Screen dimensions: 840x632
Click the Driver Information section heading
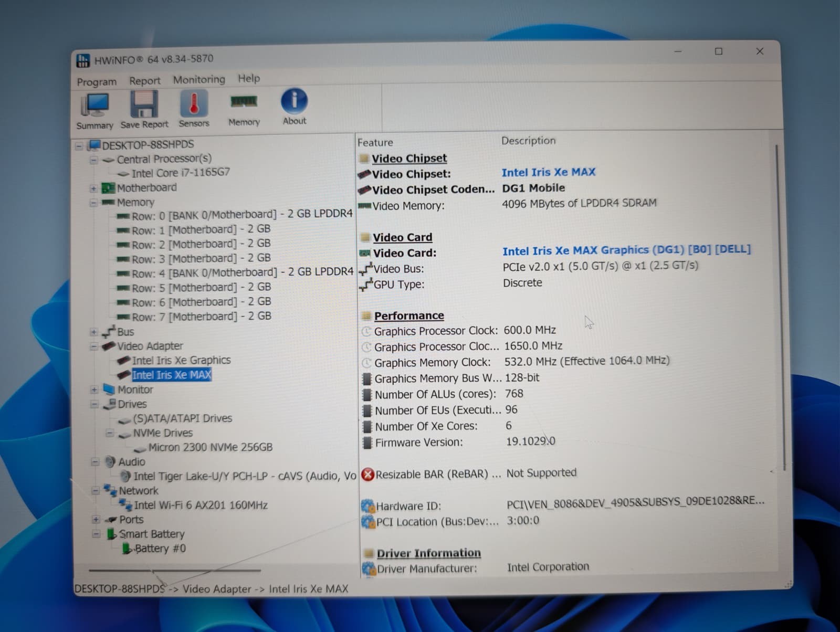pyautogui.click(x=428, y=553)
